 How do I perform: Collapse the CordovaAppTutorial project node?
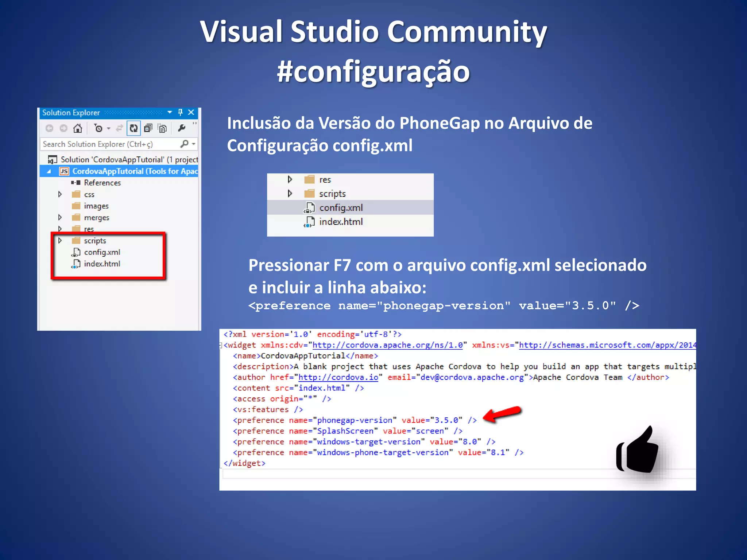(x=49, y=171)
